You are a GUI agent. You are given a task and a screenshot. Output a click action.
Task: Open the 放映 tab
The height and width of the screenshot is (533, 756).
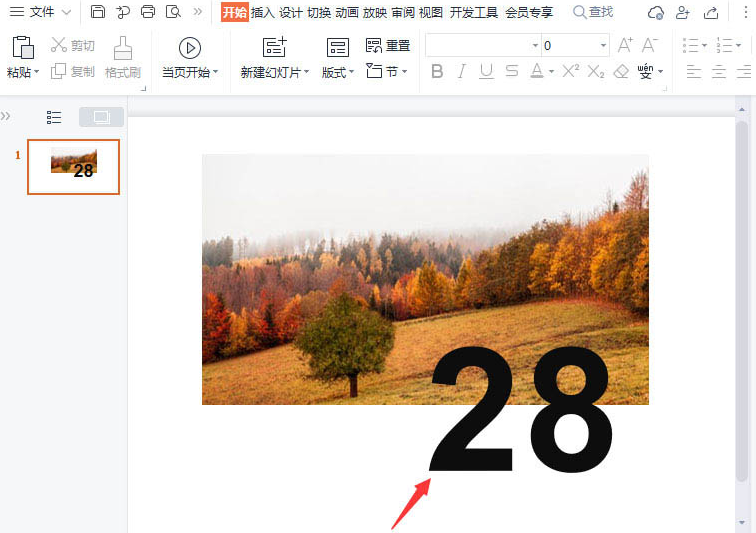375,12
